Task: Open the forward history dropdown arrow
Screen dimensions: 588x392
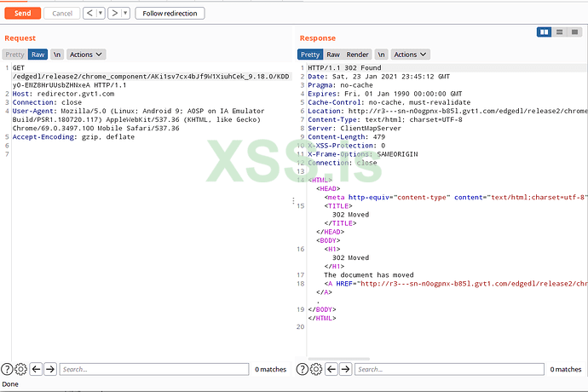Action: click(x=125, y=13)
